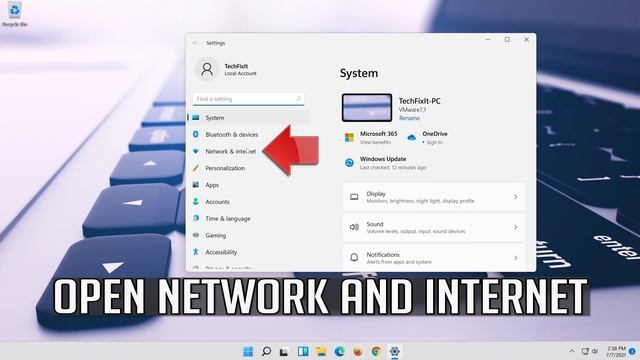Screen dimensions: 640x360
Task: Open the TechFixIt user profile picture
Action: coord(207,69)
